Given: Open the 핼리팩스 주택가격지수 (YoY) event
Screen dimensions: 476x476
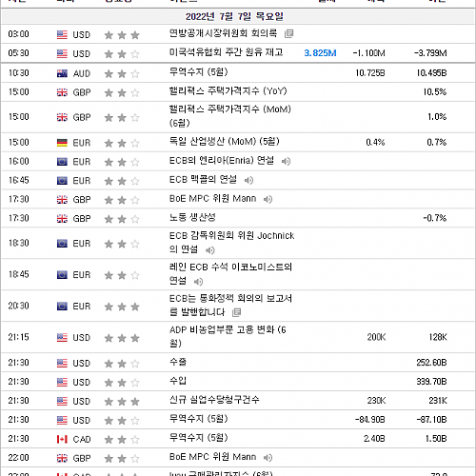Looking at the screenshot, I should 228,91.
